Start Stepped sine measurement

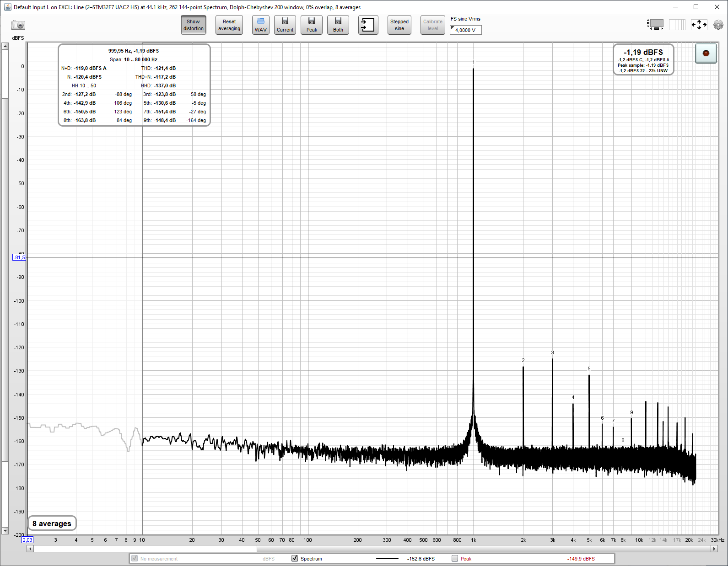click(x=399, y=25)
